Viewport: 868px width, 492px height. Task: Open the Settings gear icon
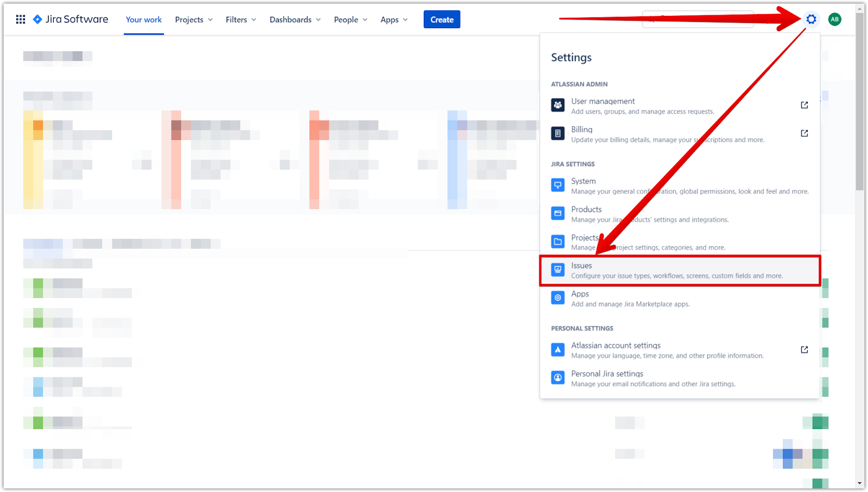(x=811, y=20)
